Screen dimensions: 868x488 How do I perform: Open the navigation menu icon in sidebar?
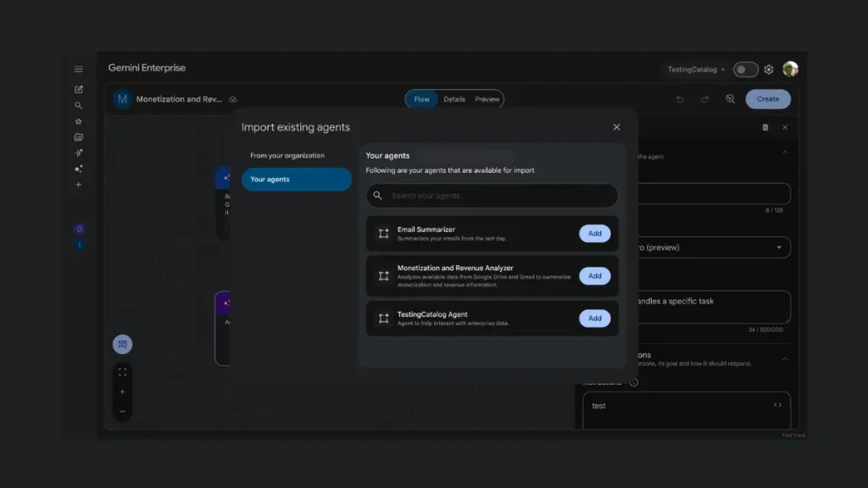(x=78, y=69)
